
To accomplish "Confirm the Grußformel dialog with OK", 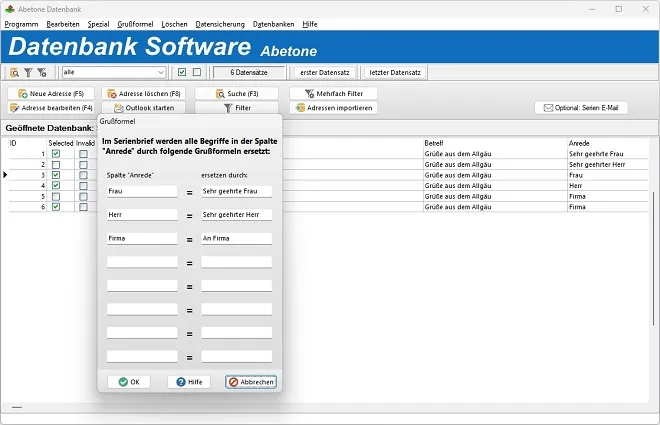I will tap(129, 382).
